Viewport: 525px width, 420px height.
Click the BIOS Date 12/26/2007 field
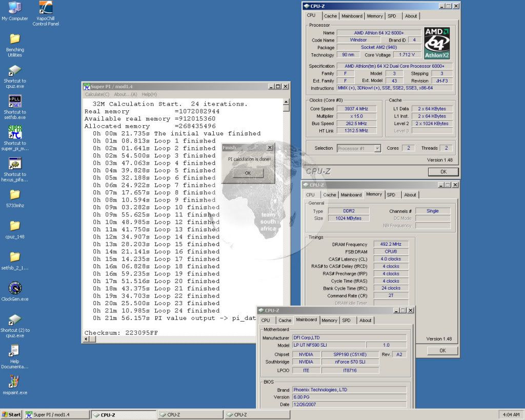pyautogui.click(x=350, y=405)
